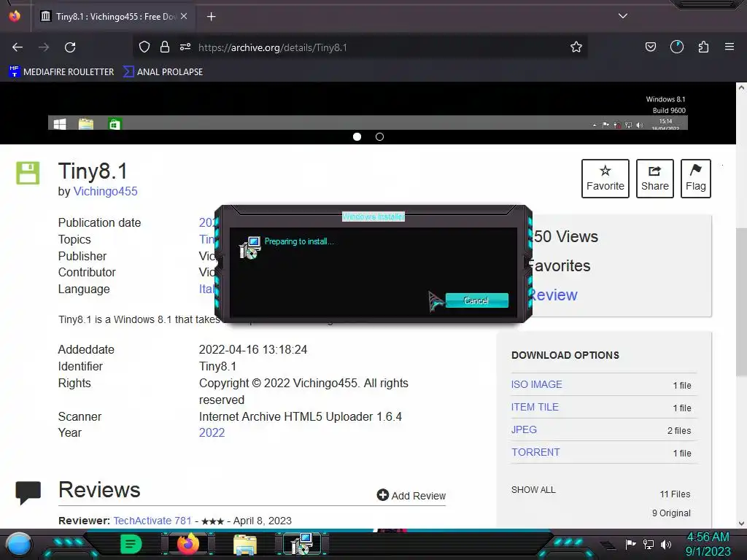Click the network tray icon
This screenshot has width=747, height=560.
point(648,544)
